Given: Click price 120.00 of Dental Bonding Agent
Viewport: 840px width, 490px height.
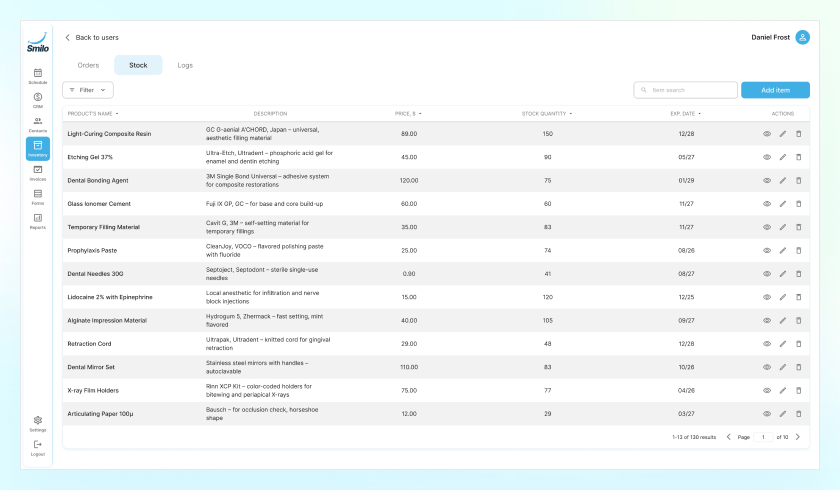Looking at the screenshot, I should tap(409, 180).
